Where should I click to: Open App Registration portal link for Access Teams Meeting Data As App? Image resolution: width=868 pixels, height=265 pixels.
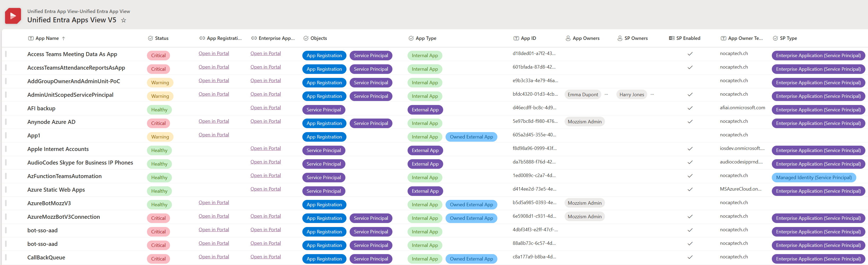click(x=214, y=54)
